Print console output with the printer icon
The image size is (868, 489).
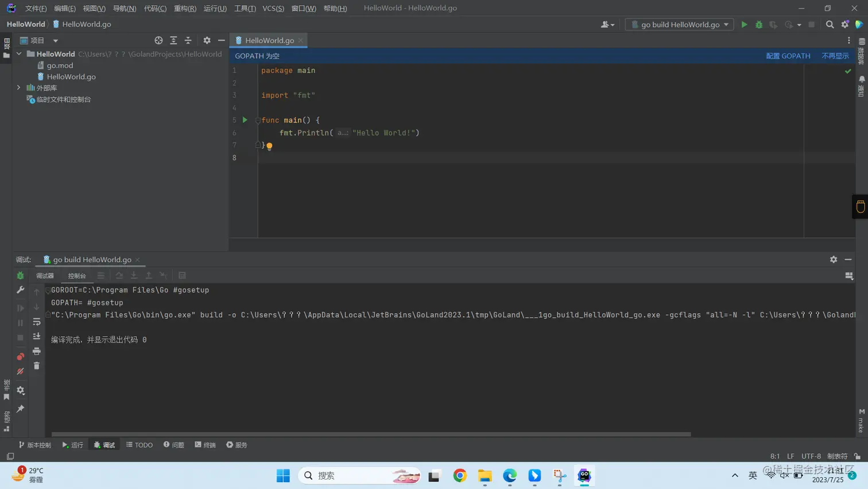[x=37, y=351]
